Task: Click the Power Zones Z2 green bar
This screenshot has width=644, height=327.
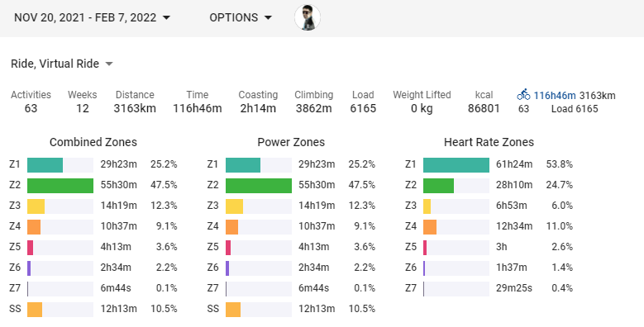Action: pyautogui.click(x=259, y=186)
